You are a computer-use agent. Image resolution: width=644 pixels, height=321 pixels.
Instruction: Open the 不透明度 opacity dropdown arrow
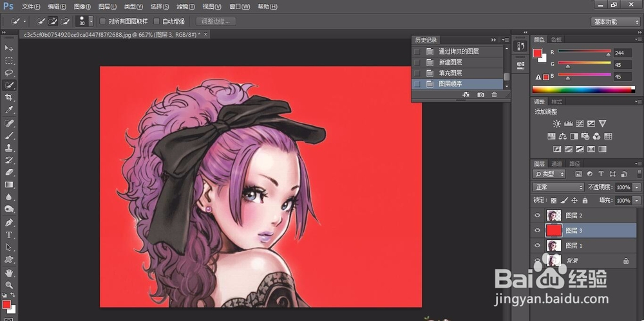click(637, 187)
